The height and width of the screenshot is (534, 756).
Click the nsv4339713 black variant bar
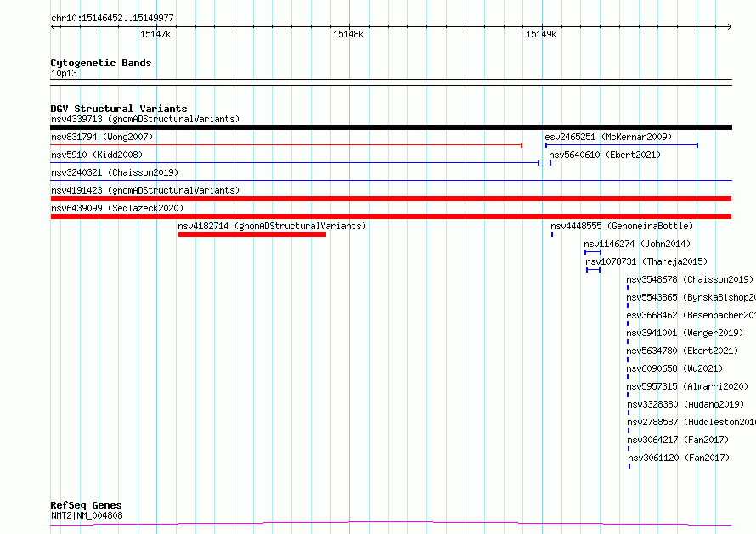tap(391, 127)
